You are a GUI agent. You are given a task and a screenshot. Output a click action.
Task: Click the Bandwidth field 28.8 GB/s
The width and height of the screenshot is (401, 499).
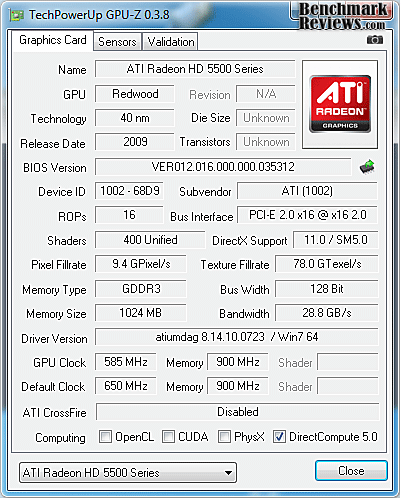327,313
